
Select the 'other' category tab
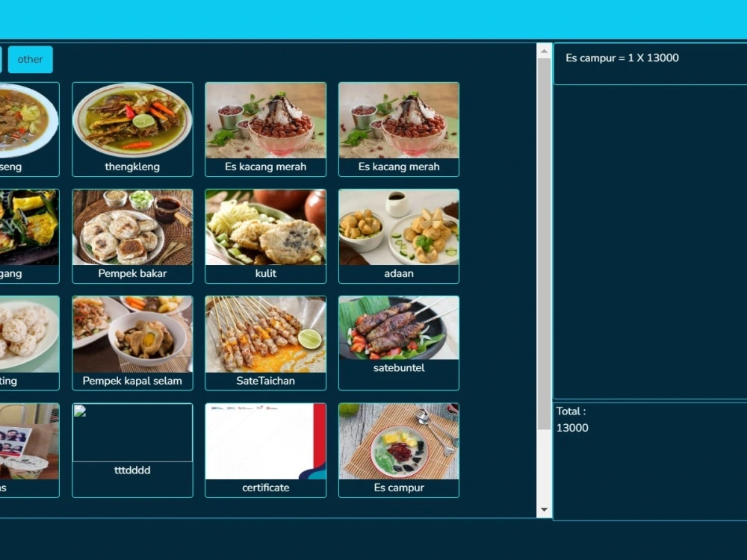[30, 60]
